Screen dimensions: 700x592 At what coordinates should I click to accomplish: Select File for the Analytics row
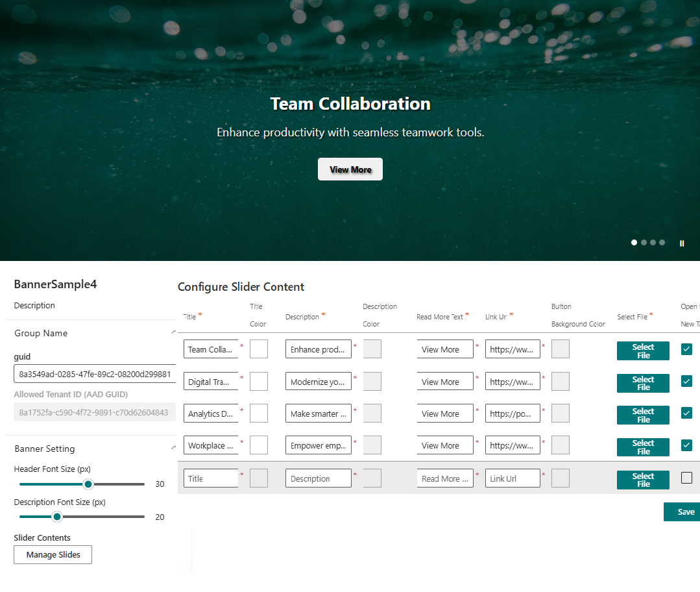click(x=643, y=415)
